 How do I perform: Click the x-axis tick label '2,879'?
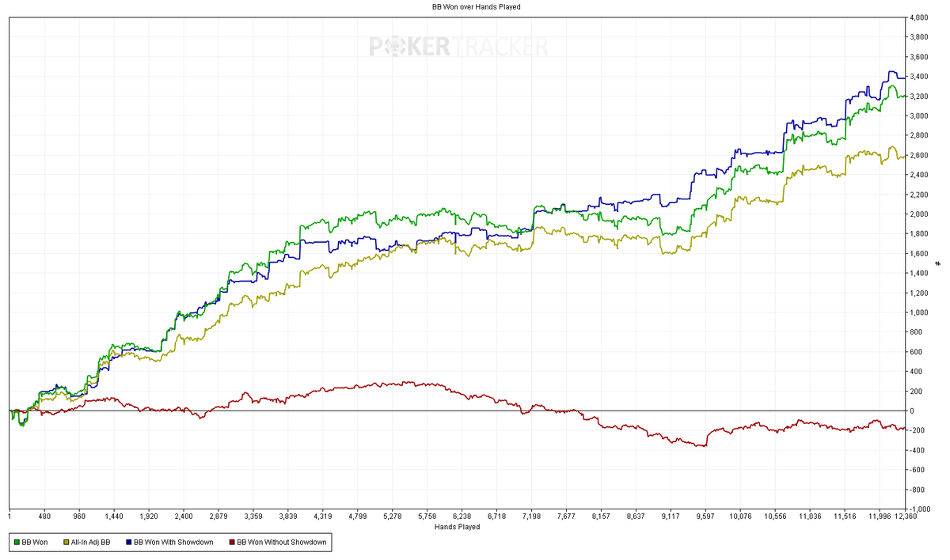[218, 516]
